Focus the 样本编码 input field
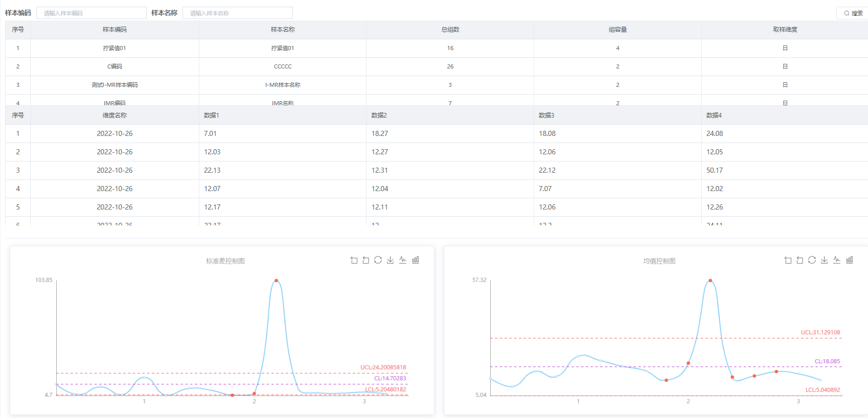This screenshot has height=418, width=868. [92, 13]
